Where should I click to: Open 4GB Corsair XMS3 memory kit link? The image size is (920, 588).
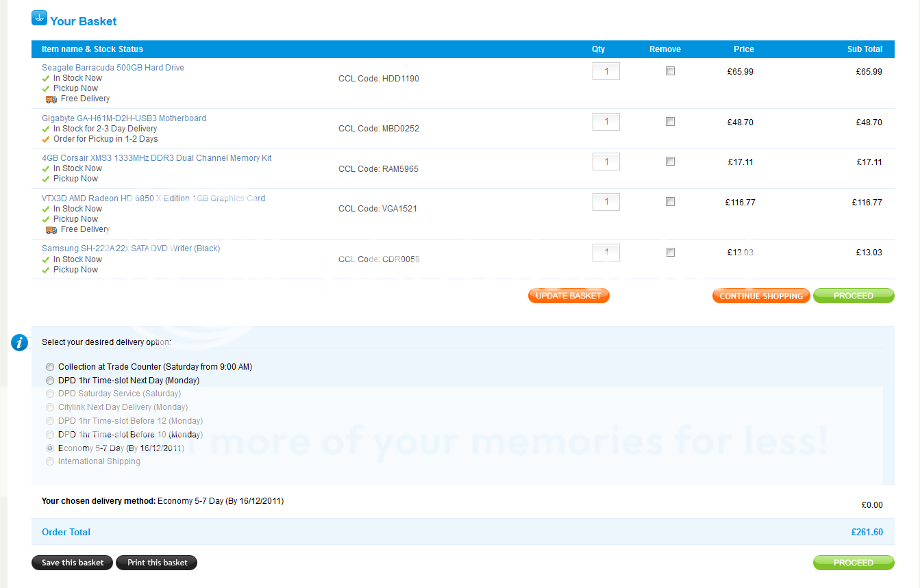tap(157, 158)
